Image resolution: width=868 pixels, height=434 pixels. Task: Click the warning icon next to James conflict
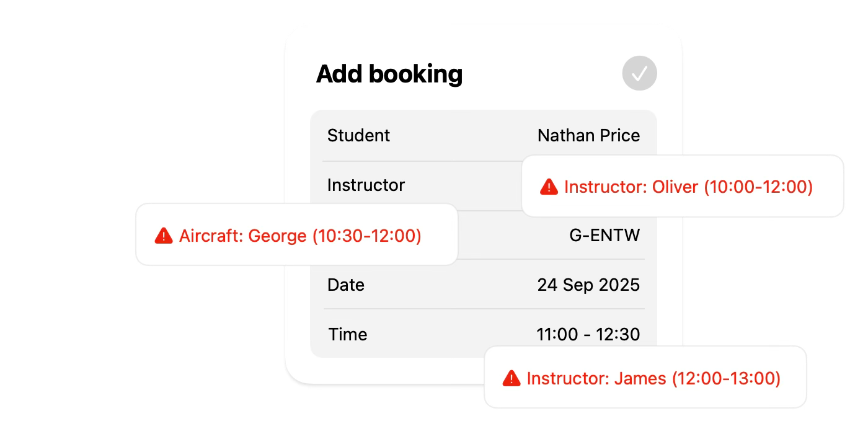coord(511,377)
